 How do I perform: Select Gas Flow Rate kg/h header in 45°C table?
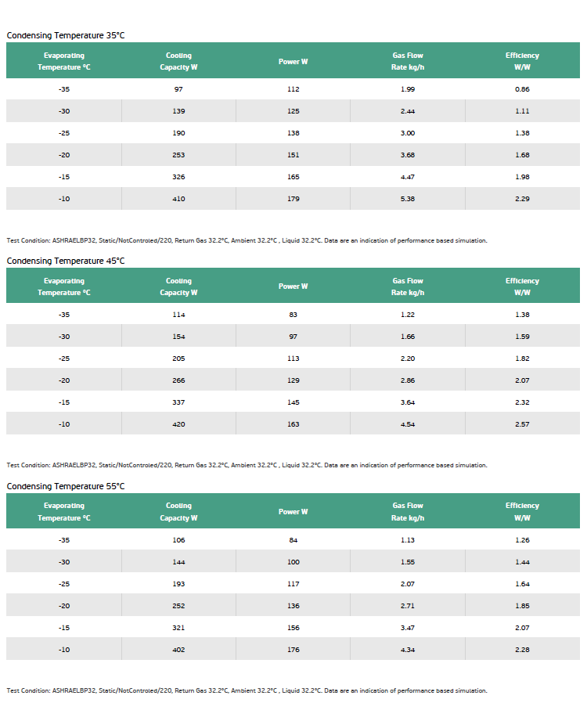(x=408, y=287)
